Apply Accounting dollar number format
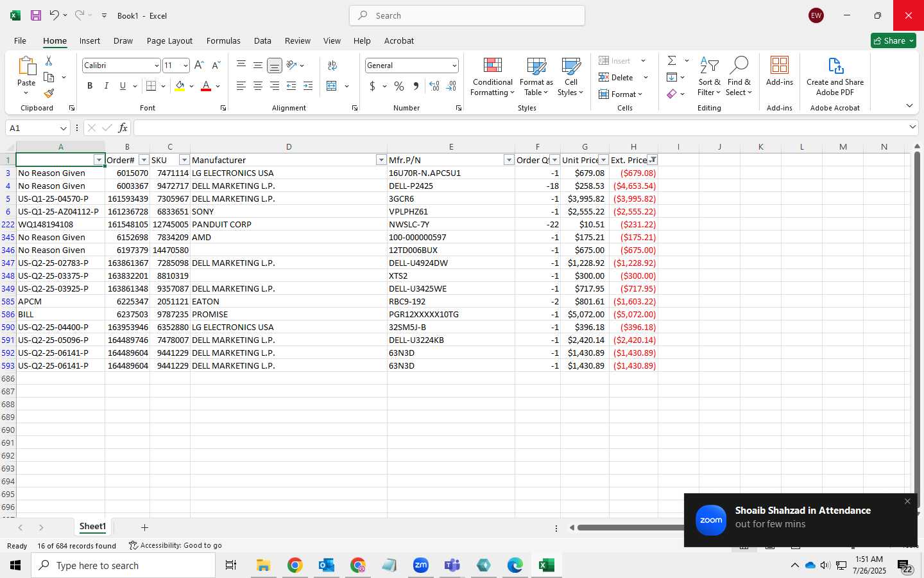The width and height of the screenshot is (924, 578). [x=372, y=86]
